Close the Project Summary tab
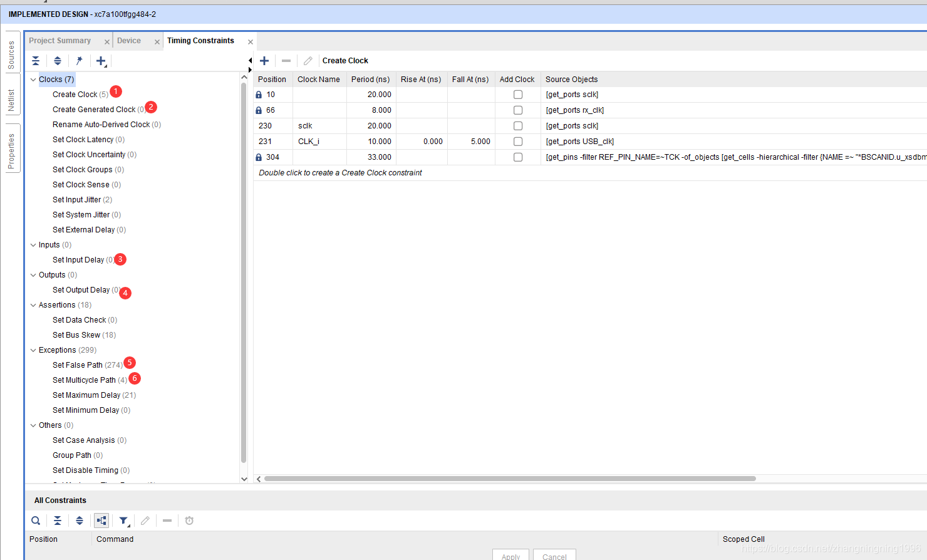927x560 pixels. [107, 42]
